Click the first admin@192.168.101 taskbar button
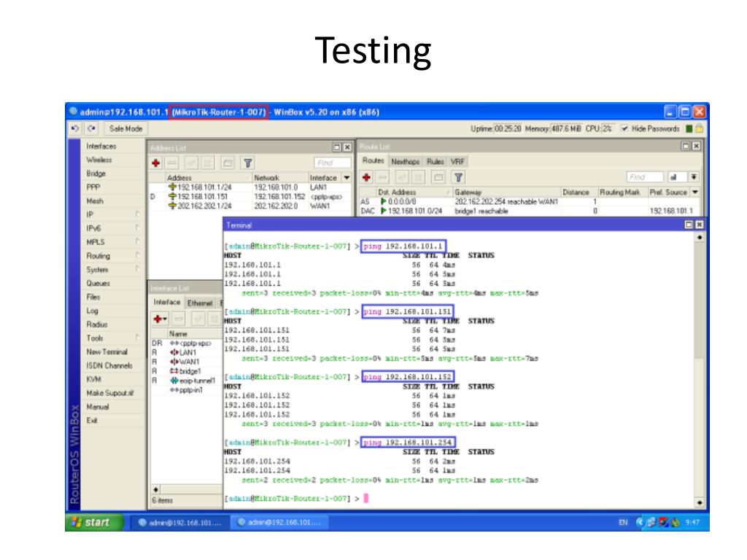Image resolution: width=747 pixels, height=560 pixels. 179,522
